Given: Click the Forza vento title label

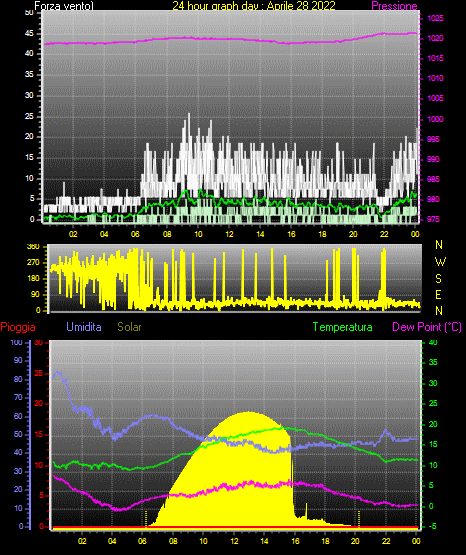Looking at the screenshot, I should 64,6.
